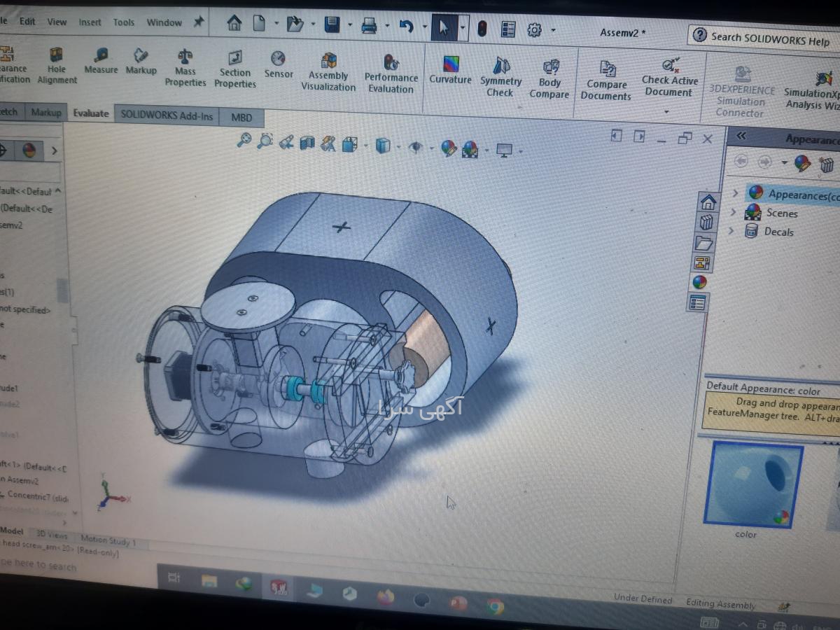Open the Mass Properties tool
This screenshot has height=630, width=840.
pyautogui.click(x=185, y=67)
